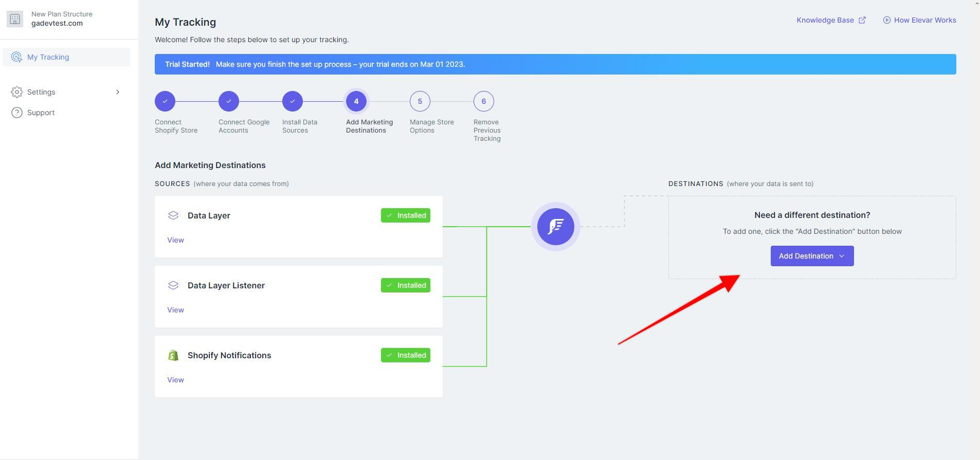Image resolution: width=980 pixels, height=460 pixels.
Task: Click the My Tracking radar icon
Action: tap(16, 57)
